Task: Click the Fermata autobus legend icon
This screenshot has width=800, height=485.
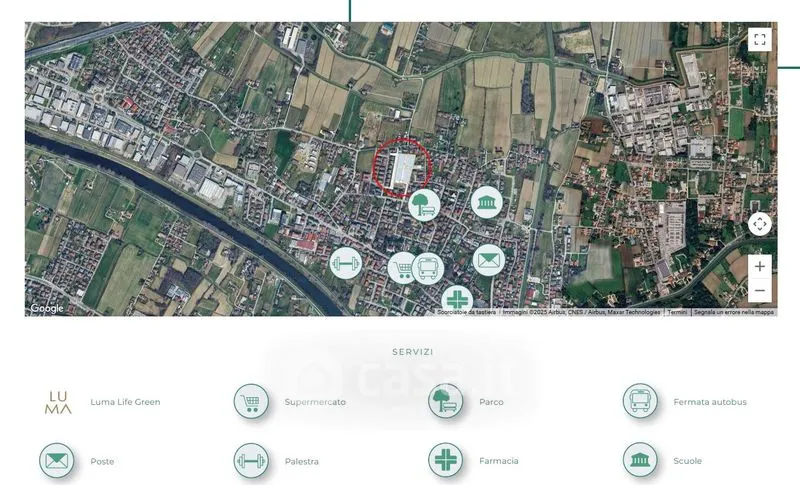Action: (x=640, y=401)
